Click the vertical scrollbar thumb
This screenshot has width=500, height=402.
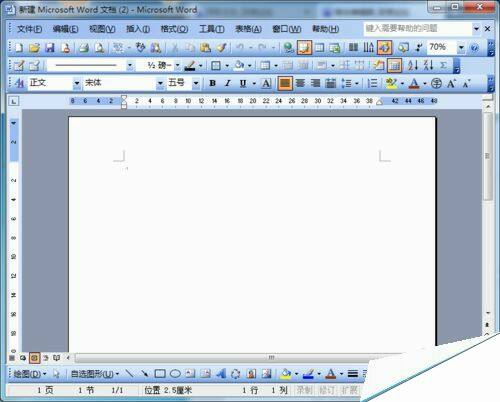pyautogui.click(x=488, y=156)
